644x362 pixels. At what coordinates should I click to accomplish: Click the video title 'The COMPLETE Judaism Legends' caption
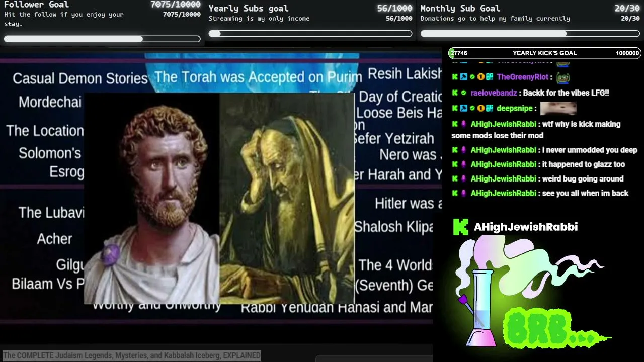point(132,355)
